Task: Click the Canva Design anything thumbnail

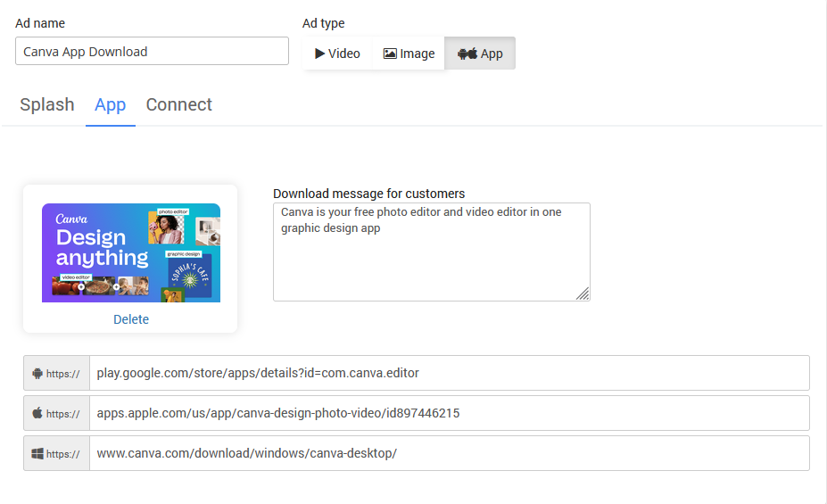Action: (131, 252)
